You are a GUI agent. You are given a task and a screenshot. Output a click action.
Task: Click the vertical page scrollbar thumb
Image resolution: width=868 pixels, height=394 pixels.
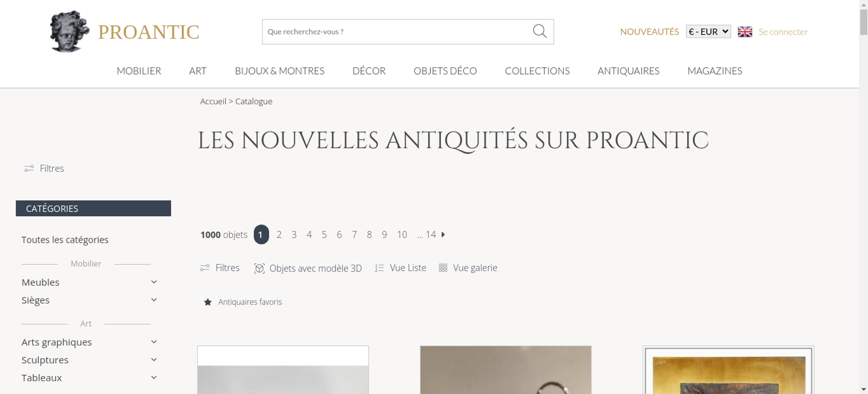click(x=864, y=22)
